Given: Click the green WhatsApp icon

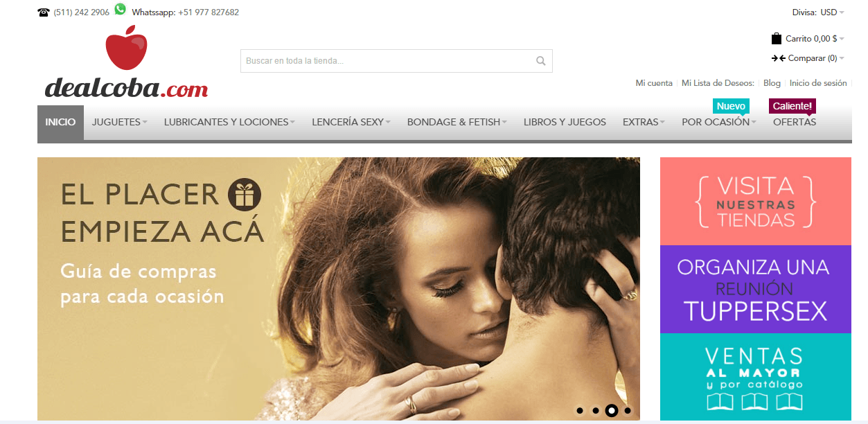Looking at the screenshot, I should pos(121,9).
